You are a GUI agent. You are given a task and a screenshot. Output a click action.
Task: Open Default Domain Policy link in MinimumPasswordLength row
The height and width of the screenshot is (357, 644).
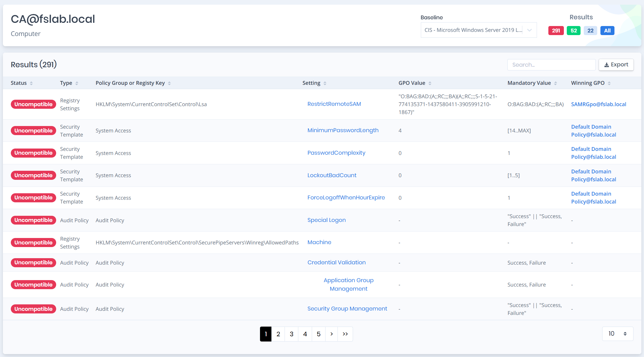593,131
